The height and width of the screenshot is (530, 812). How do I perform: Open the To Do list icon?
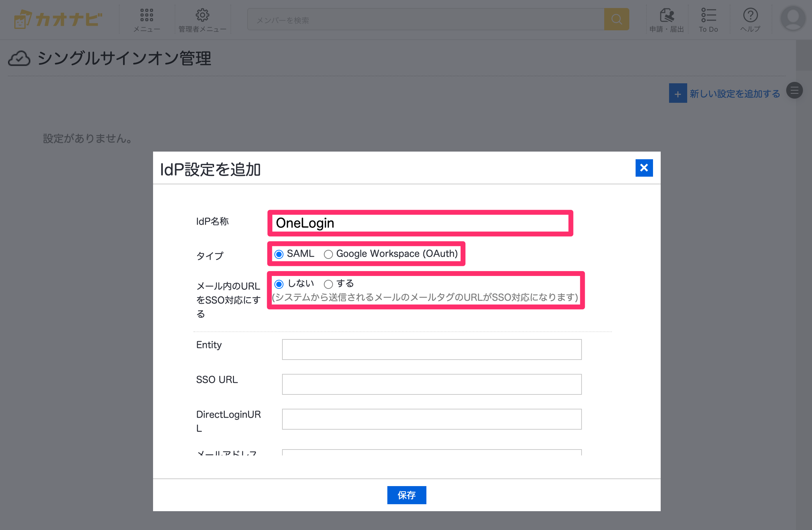[708, 15]
